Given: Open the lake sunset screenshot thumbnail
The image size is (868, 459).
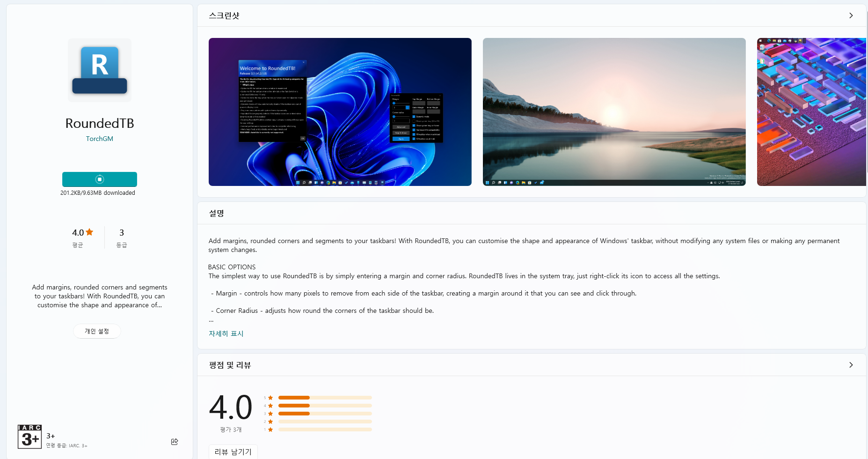Looking at the screenshot, I should coord(614,112).
